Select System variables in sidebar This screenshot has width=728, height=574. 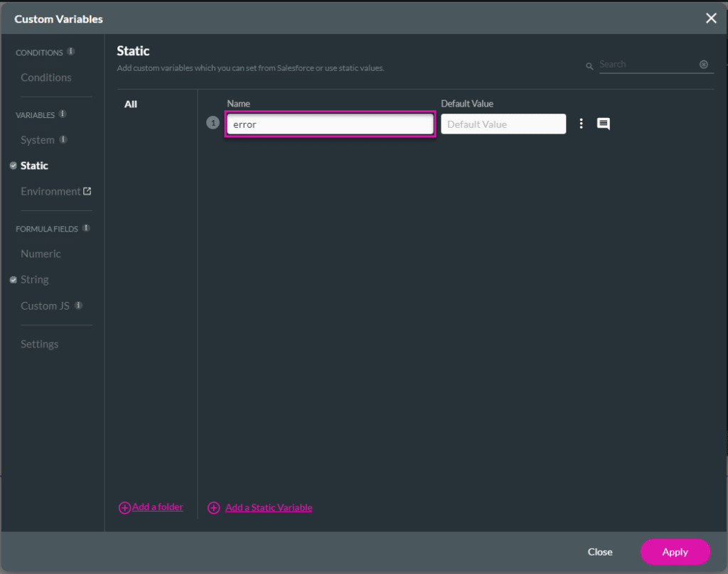tap(38, 140)
